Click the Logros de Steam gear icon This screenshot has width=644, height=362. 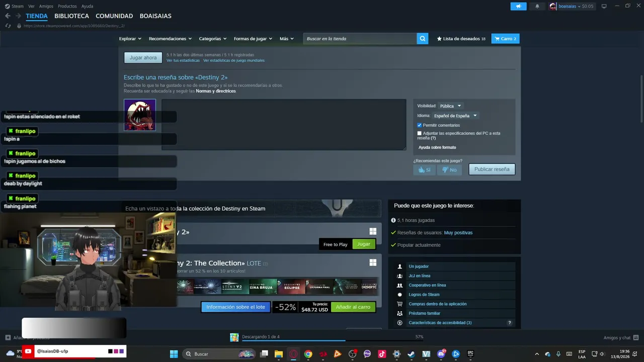[400, 295]
